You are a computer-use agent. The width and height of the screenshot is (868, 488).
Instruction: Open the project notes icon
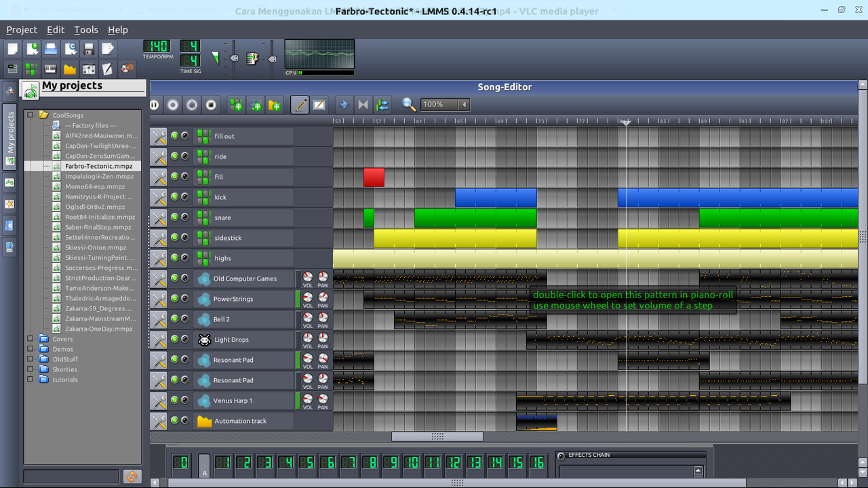(x=108, y=68)
